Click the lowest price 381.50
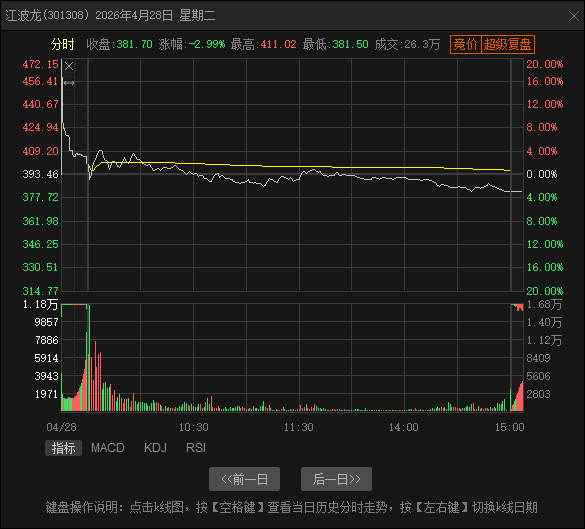585x529 pixels. 350,44
